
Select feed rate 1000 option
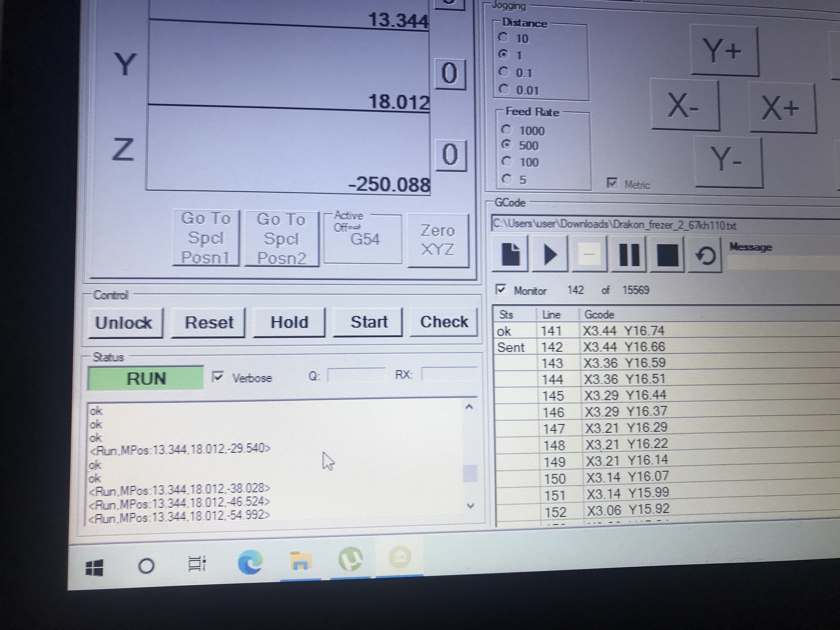pyautogui.click(x=506, y=130)
